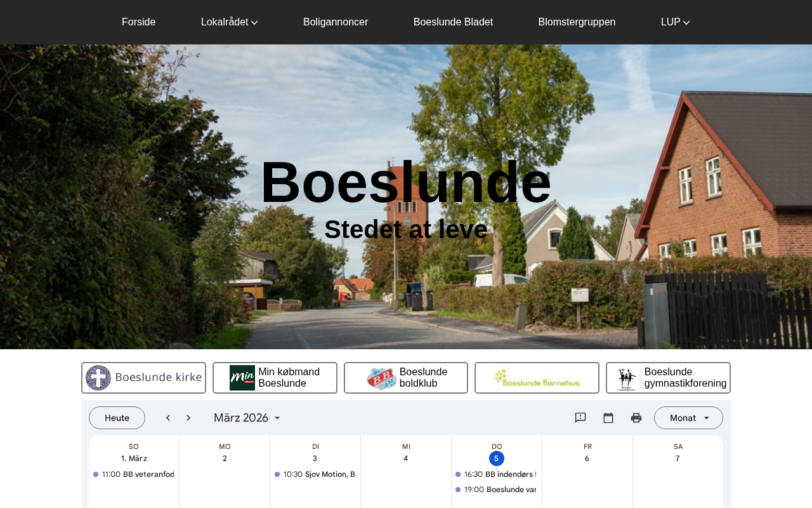Open the Boeslunde Børnehus link
The height and width of the screenshot is (508, 812).
coord(537,378)
